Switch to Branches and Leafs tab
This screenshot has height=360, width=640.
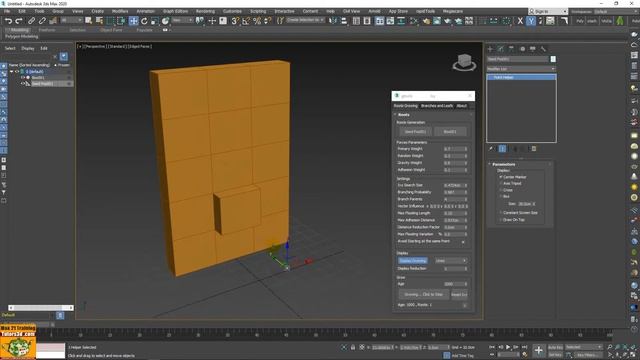click(x=437, y=106)
